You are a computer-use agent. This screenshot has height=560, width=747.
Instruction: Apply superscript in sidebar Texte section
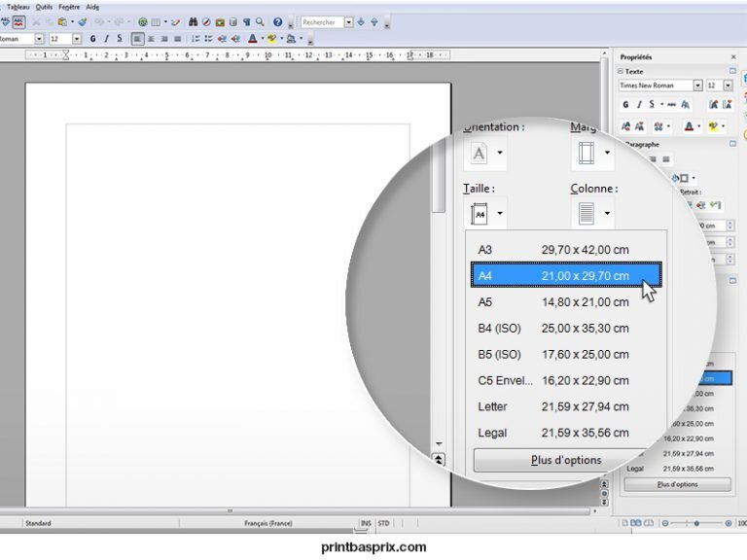tap(626, 126)
